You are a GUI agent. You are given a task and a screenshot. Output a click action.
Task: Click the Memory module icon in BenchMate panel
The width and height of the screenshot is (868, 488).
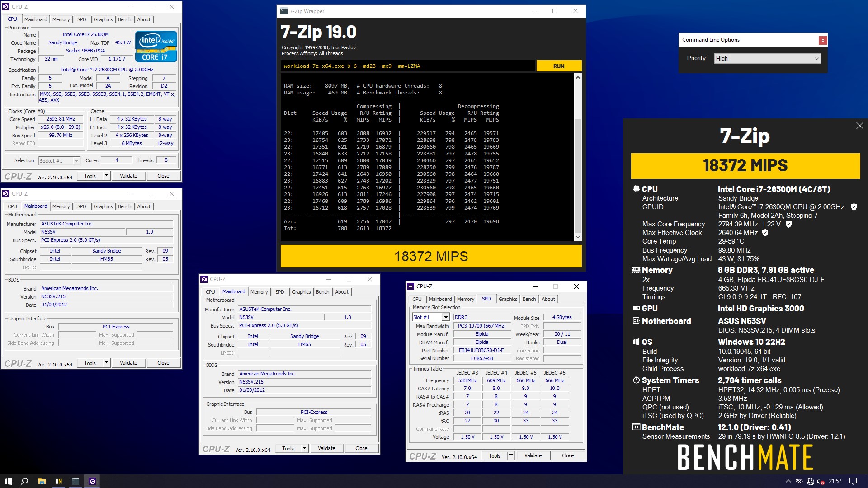(x=636, y=270)
